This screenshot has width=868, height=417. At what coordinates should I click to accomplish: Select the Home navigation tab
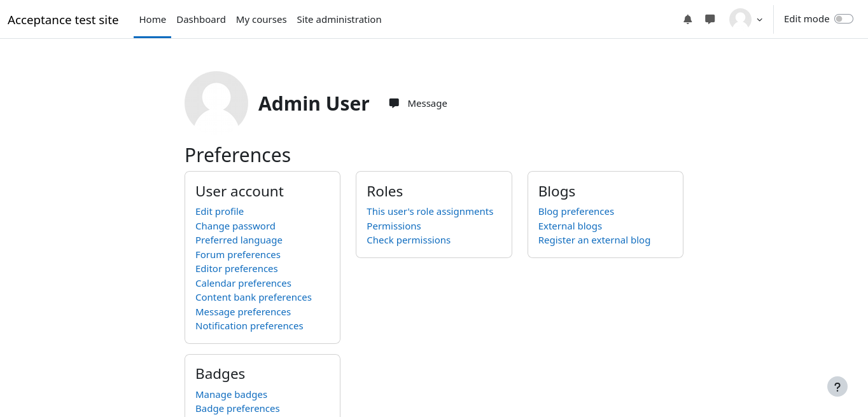click(x=152, y=20)
